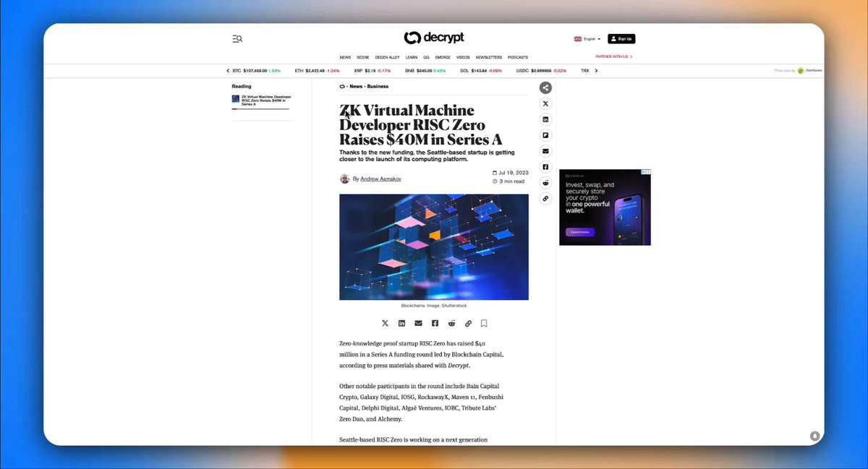Share on Reddit below the article image
The image size is (868, 469).
[452, 323]
